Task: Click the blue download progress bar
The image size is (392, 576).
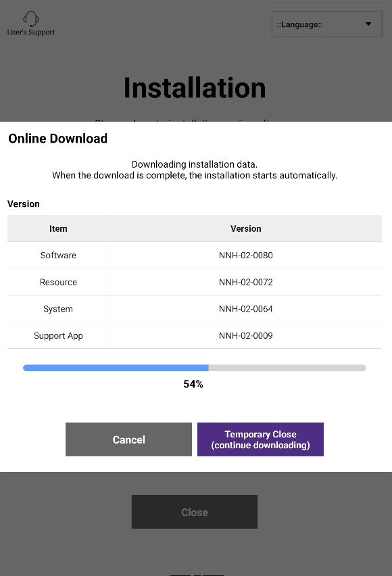Action: pyautogui.click(x=195, y=368)
